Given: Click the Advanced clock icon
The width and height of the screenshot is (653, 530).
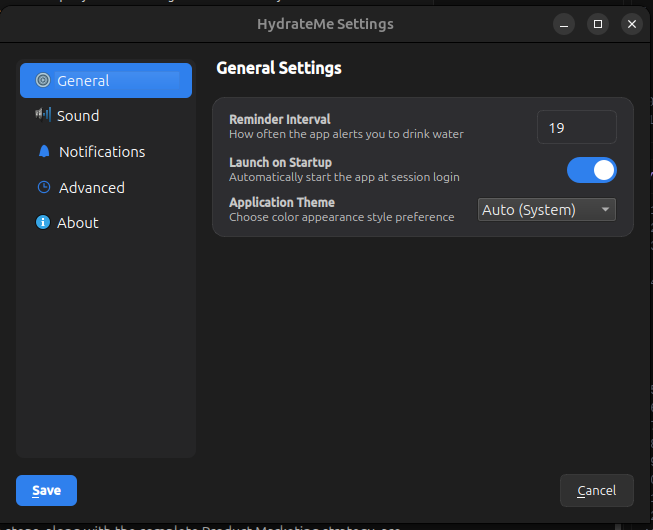Looking at the screenshot, I should pos(44,187).
